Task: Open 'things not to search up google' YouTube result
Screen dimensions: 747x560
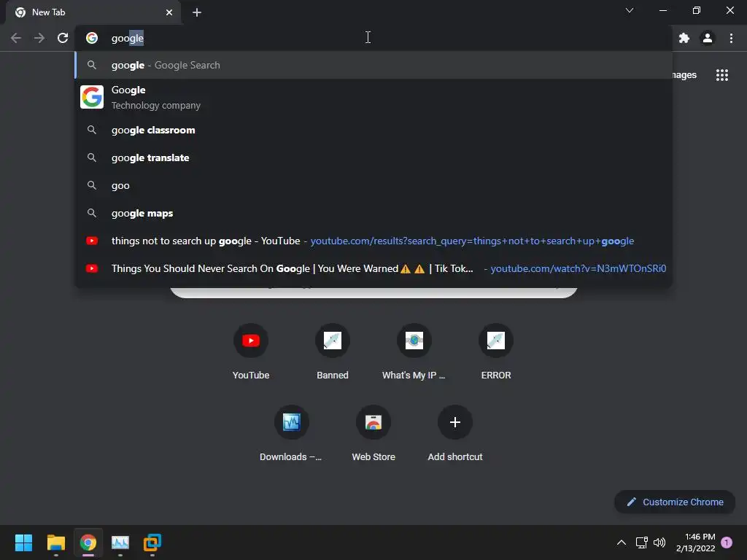Action: [x=373, y=241]
